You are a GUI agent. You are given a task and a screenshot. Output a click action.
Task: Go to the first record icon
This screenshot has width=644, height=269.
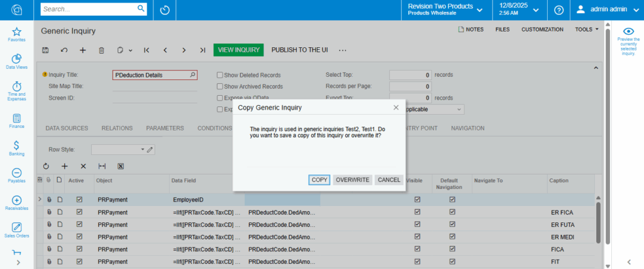147,50
